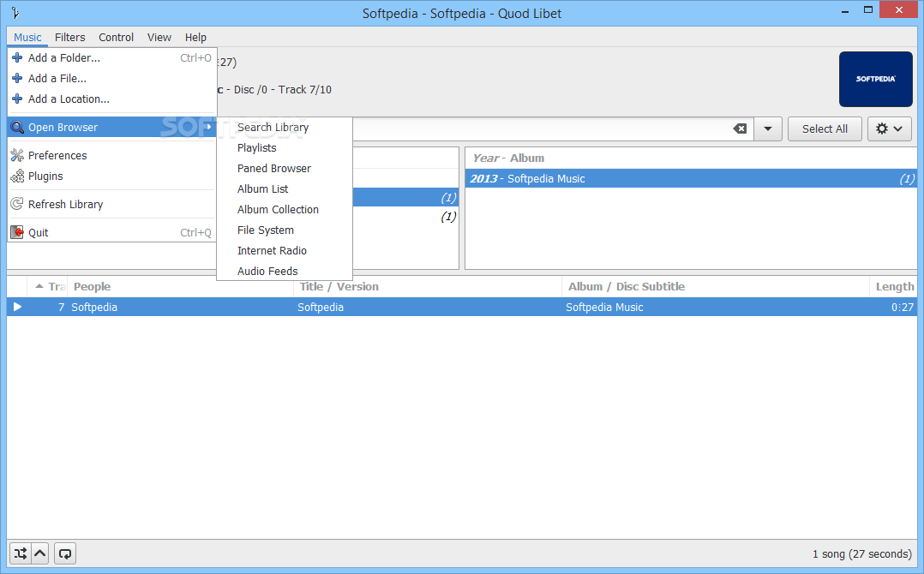Open the Audio Feeds browser
924x574 pixels.
tap(285, 272)
